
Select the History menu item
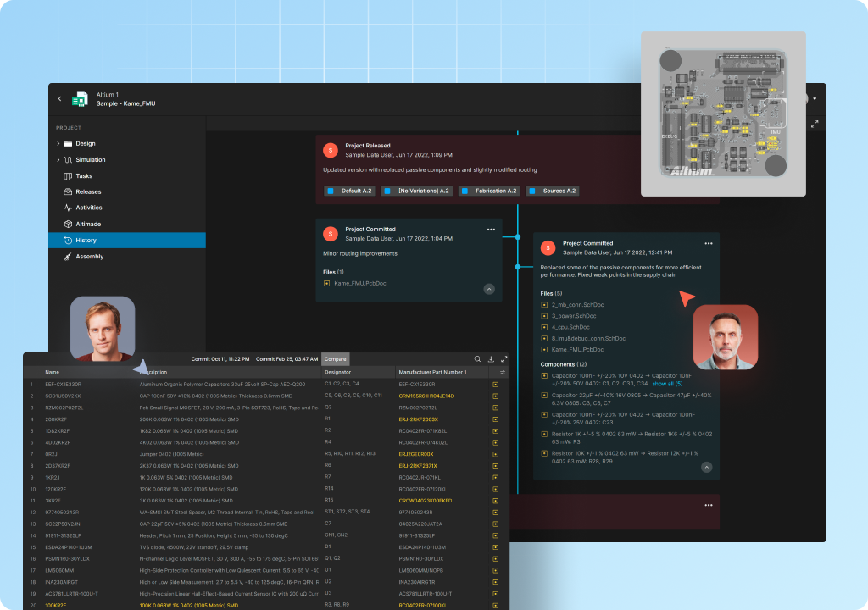point(86,241)
